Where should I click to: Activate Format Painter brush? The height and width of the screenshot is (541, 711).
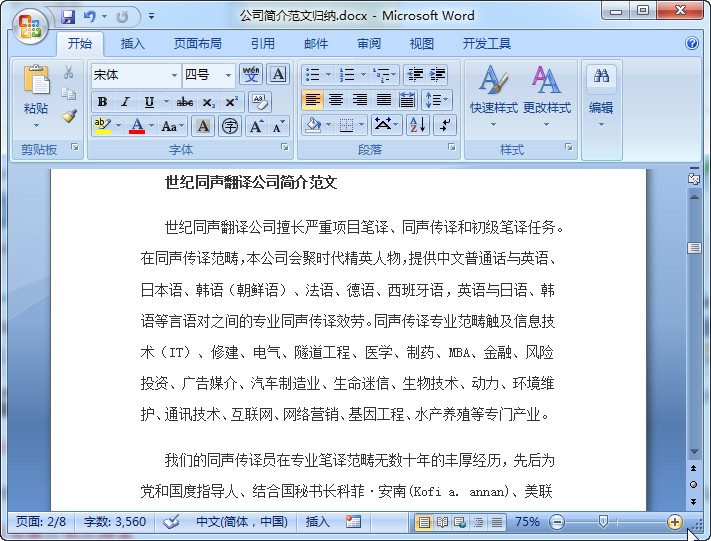(x=69, y=116)
